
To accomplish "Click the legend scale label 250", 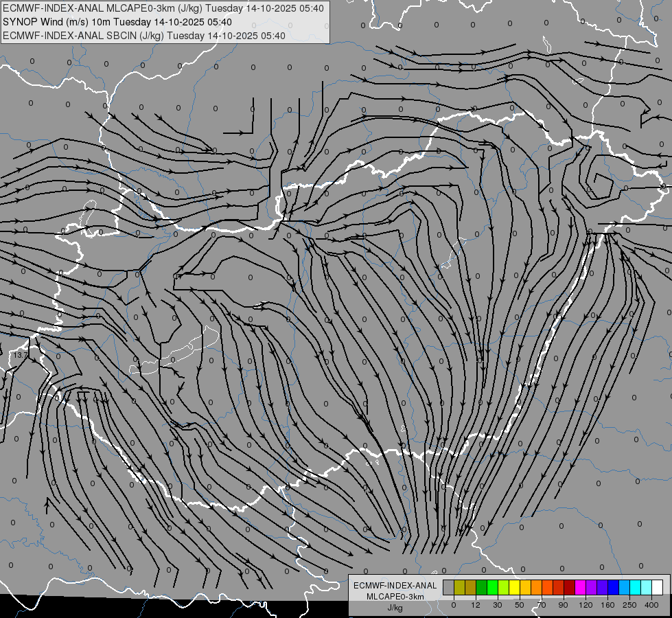I will point(629,605).
